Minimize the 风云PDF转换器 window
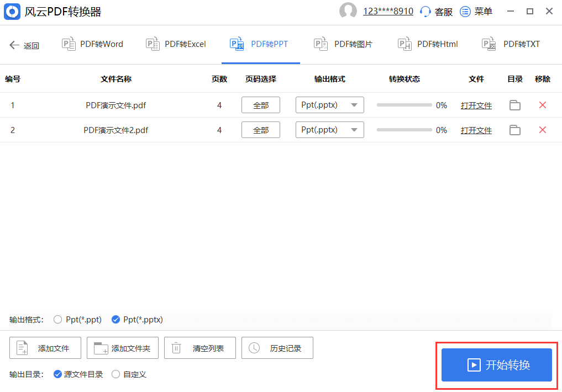This screenshot has height=392, width=562. click(x=511, y=12)
